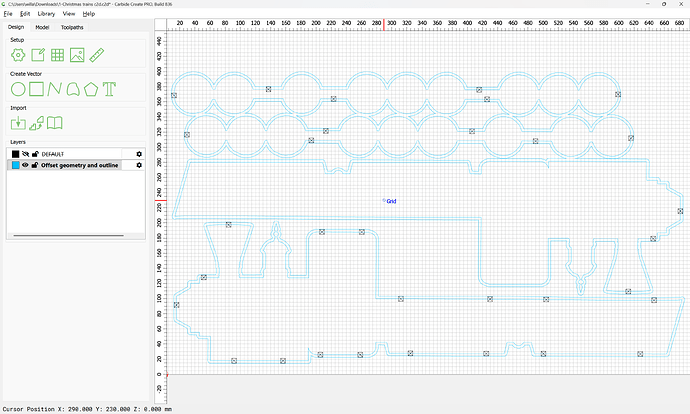
Task: Click the edit notes icon in Setup
Action: (40, 55)
